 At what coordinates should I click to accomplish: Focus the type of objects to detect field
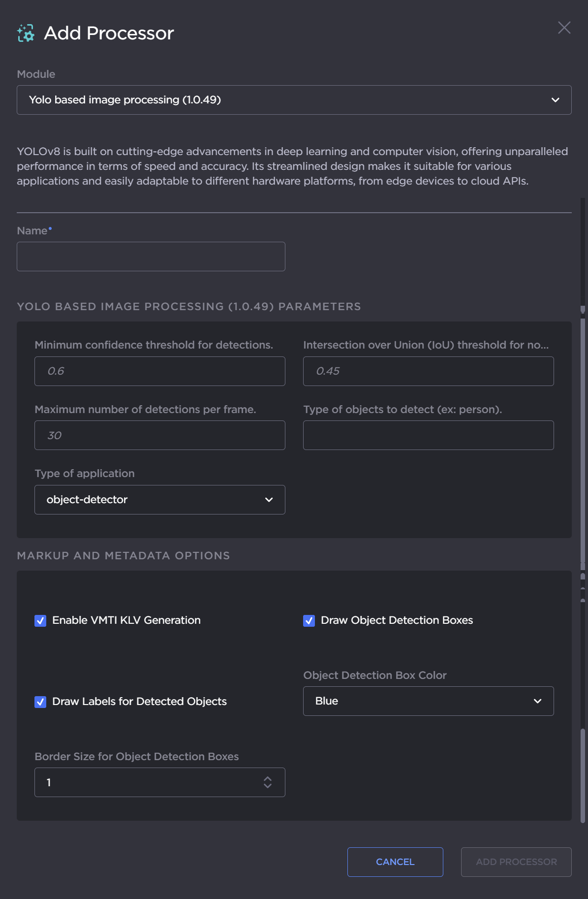click(428, 435)
